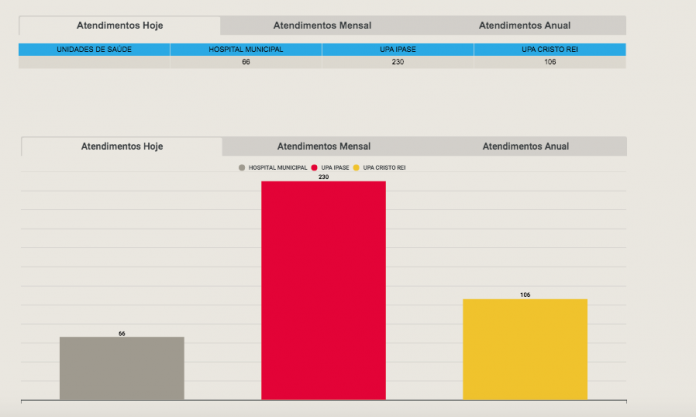Click the UNIDADES DE SAÚDE table header

click(94, 49)
